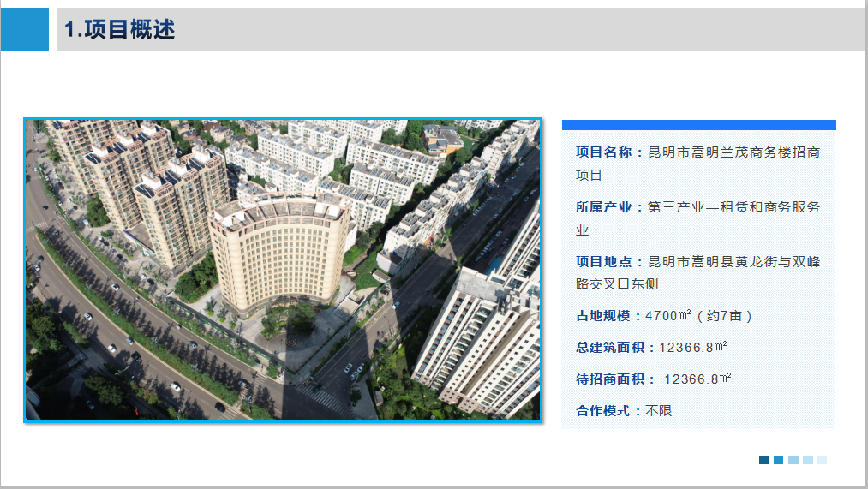Select the aerial building photo

[x=283, y=271]
